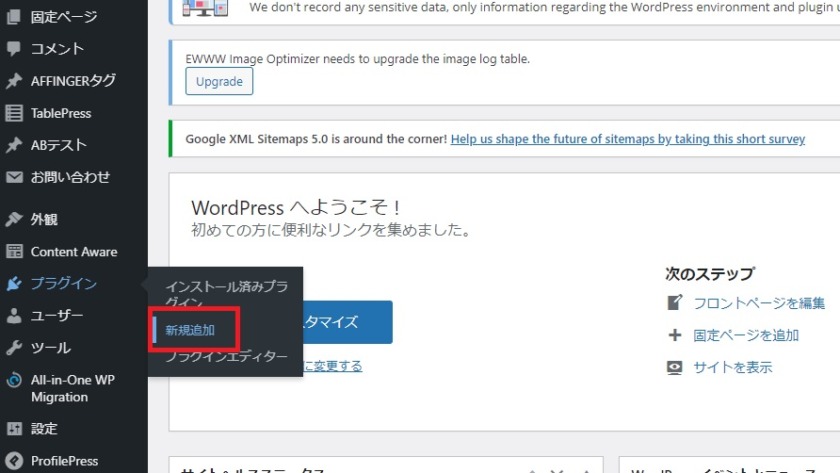The height and width of the screenshot is (473, 840).
Task: Click the サイトを表示 link
Action: click(x=732, y=367)
